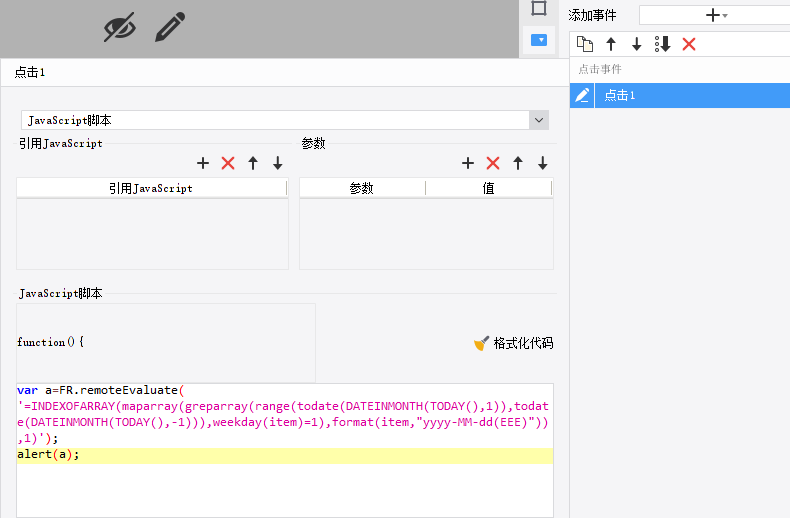
Task: Click the 点击事件 group label
Action: tap(600, 69)
